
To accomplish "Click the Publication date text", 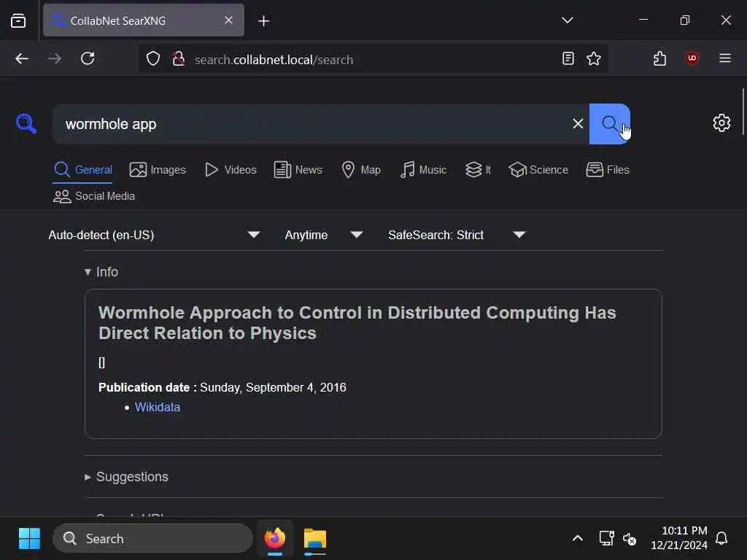I will (222, 388).
